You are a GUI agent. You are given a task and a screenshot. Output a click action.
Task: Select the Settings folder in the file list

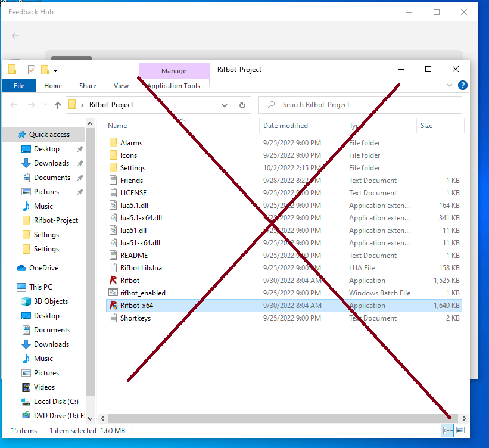(133, 168)
